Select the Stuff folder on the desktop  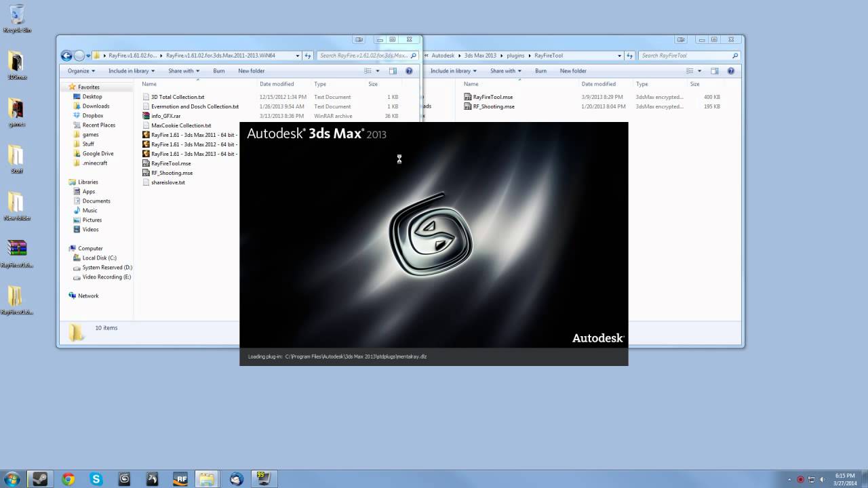point(16,159)
